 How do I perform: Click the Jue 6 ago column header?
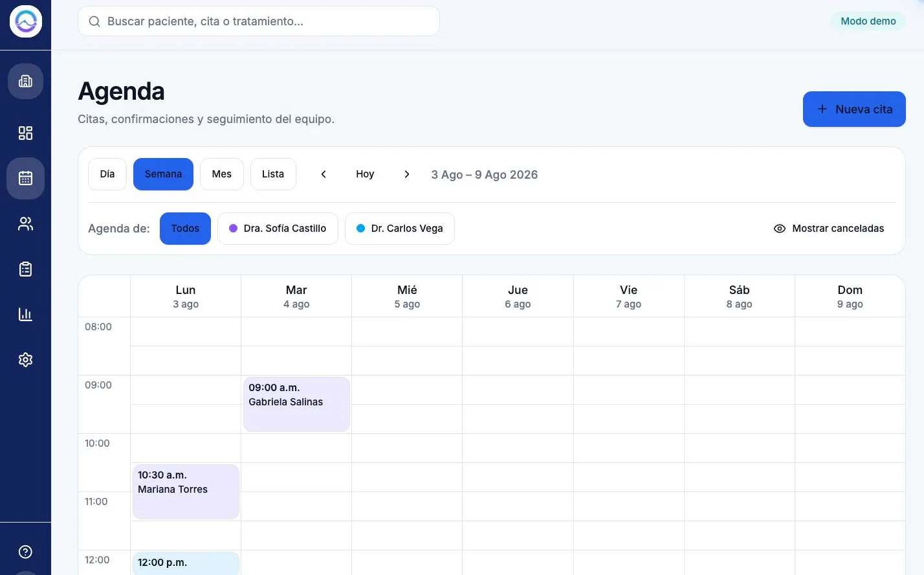point(518,297)
